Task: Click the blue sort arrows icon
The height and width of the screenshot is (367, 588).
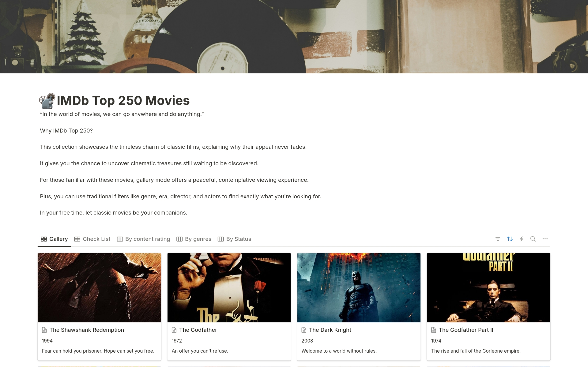Action: 510,239
